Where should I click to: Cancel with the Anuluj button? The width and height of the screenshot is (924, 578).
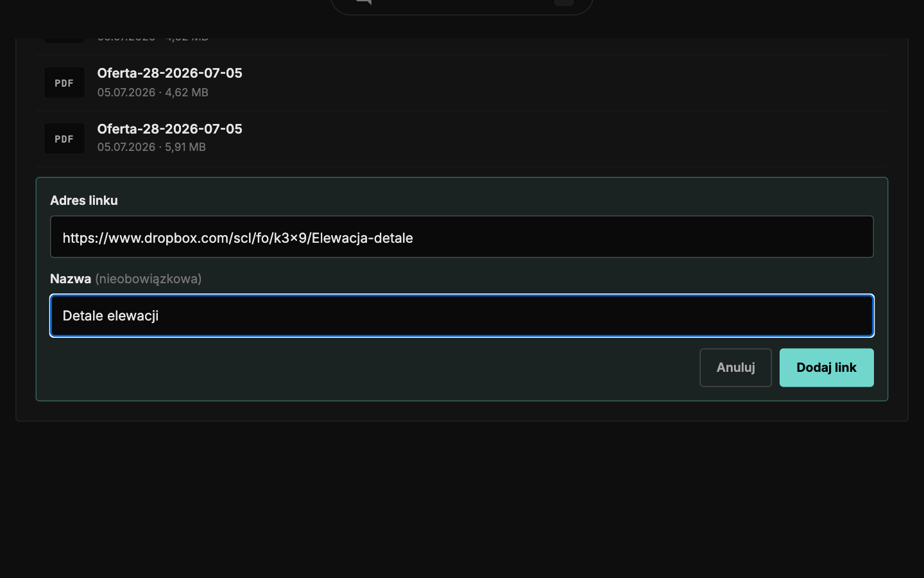click(735, 367)
